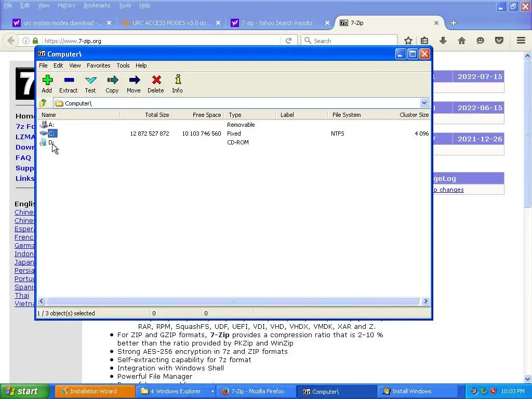532x399 pixels.
Task: Open a new Firefox tab
Action: (453, 23)
